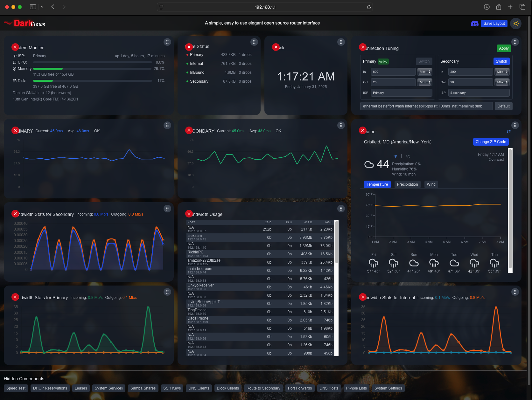Viewport: 532px width, 400px height.
Task: Remove the System Monitor widget
Action: (x=15, y=47)
